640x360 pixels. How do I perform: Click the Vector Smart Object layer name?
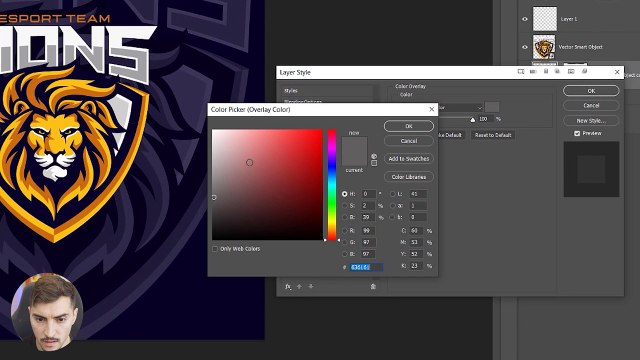click(x=580, y=47)
